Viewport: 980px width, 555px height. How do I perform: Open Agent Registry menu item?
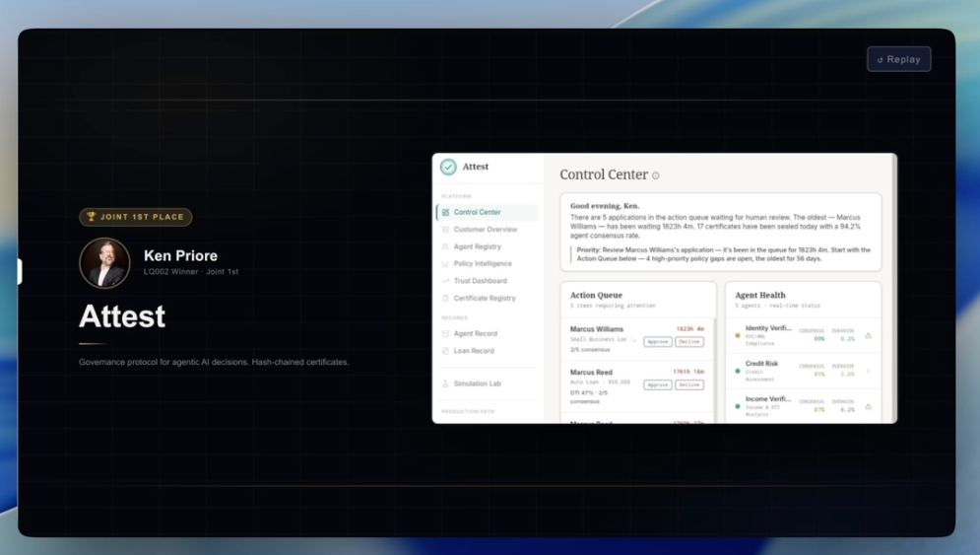click(x=487, y=246)
